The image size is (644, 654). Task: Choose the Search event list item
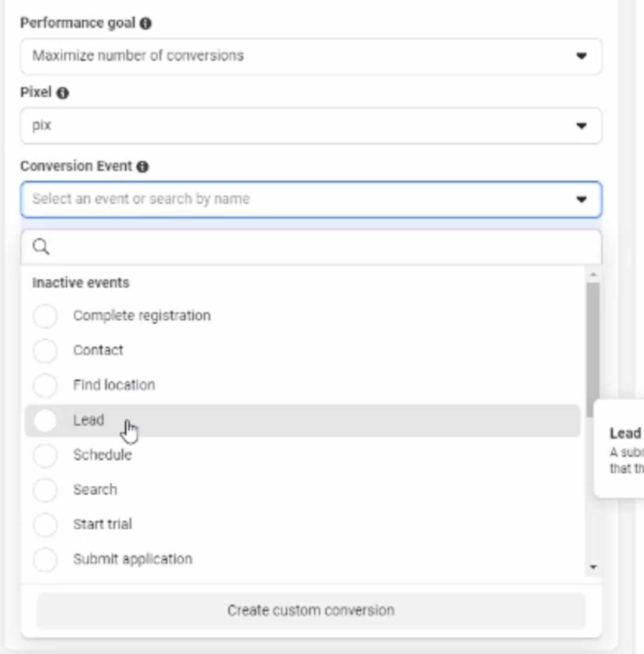[95, 490]
